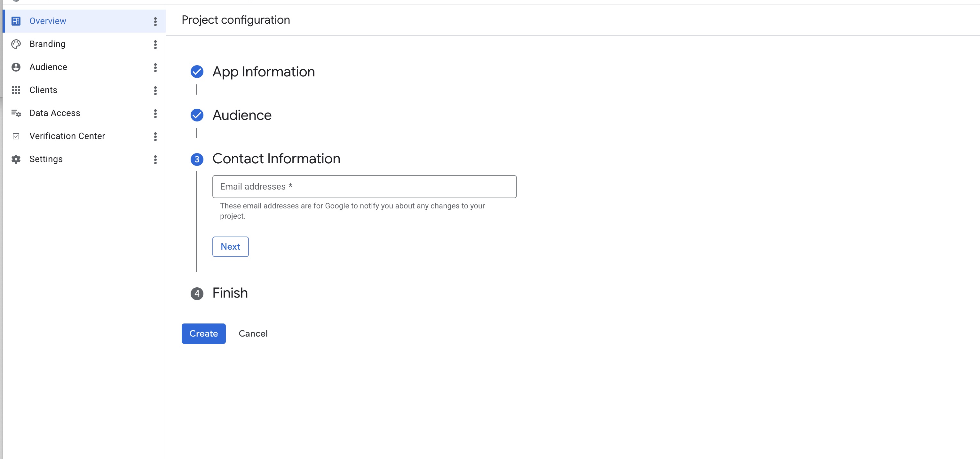Open the Overview three-dot menu
The width and height of the screenshot is (980, 459).
(155, 21)
